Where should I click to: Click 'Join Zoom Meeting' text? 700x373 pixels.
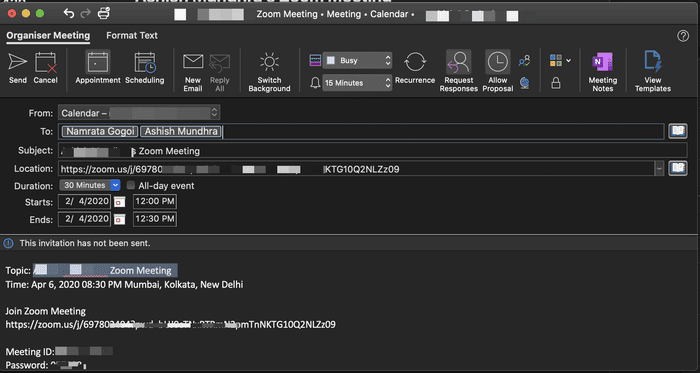point(46,311)
